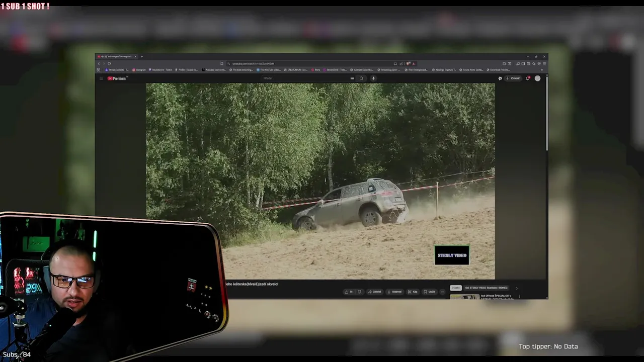Open the browser main menu icon
Viewport: 644px width, 362px height.
point(544,64)
